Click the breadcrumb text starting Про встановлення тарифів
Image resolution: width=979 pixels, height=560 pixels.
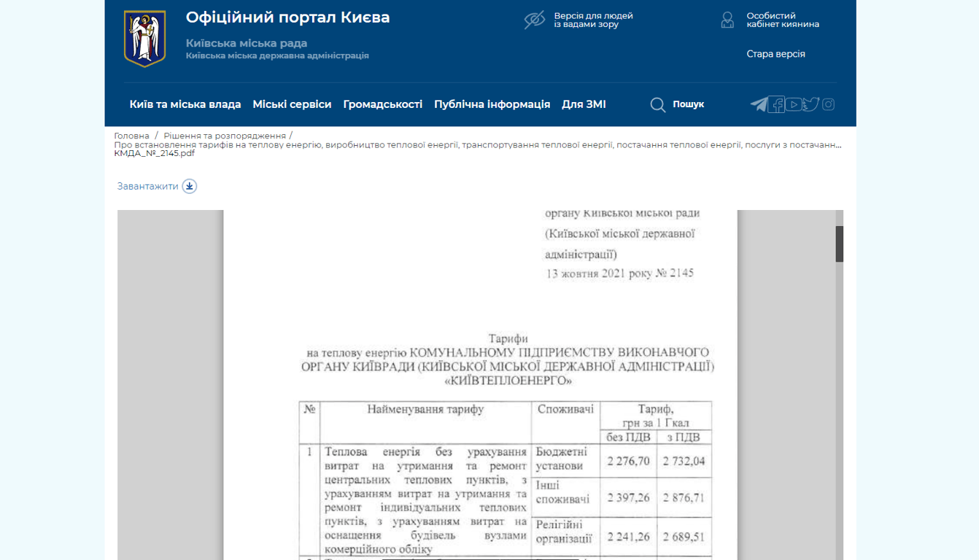(x=478, y=144)
